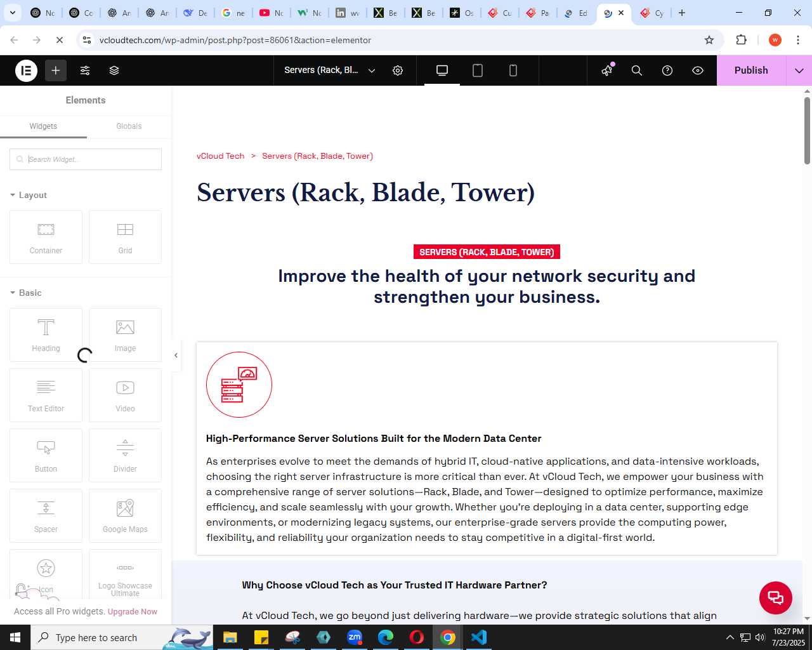
Task: Open the Structure layers icon
Action: pos(114,70)
